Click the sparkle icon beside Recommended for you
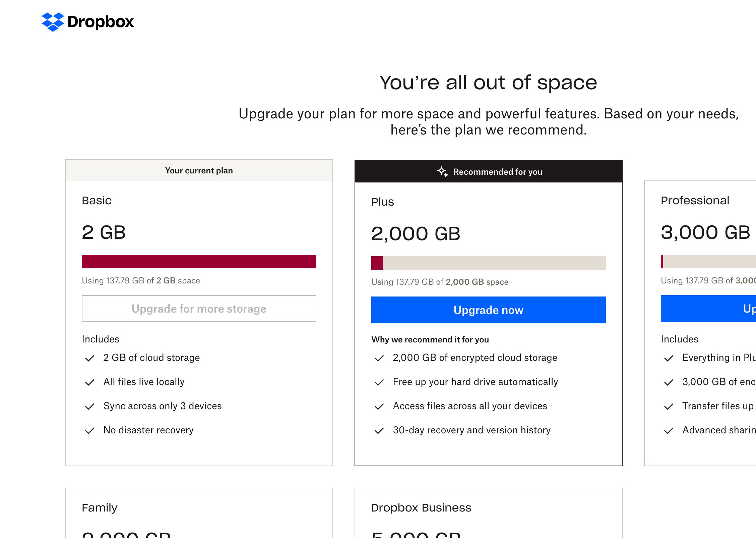The height and width of the screenshot is (538, 756). [x=442, y=172]
